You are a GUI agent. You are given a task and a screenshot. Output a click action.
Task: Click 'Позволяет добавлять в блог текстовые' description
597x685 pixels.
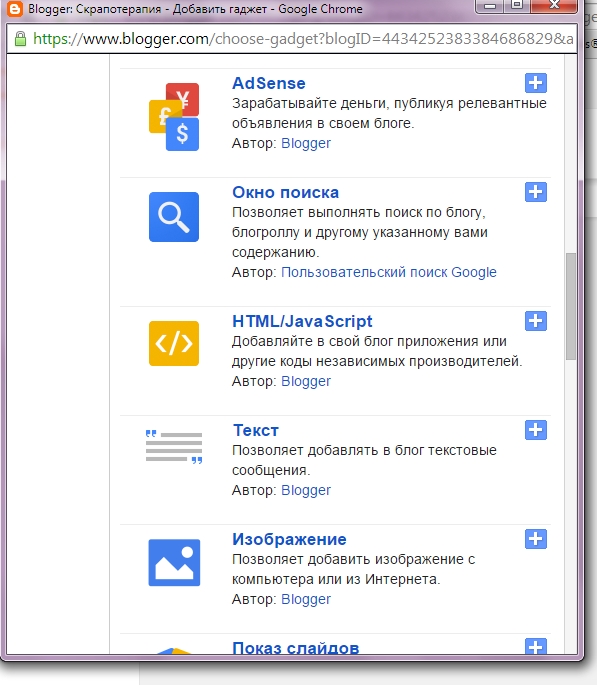[364, 460]
